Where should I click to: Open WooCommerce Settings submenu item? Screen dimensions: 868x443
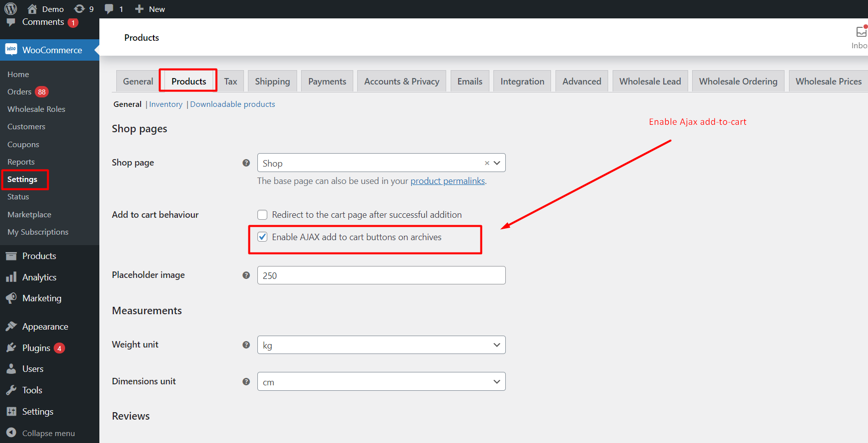coord(22,179)
